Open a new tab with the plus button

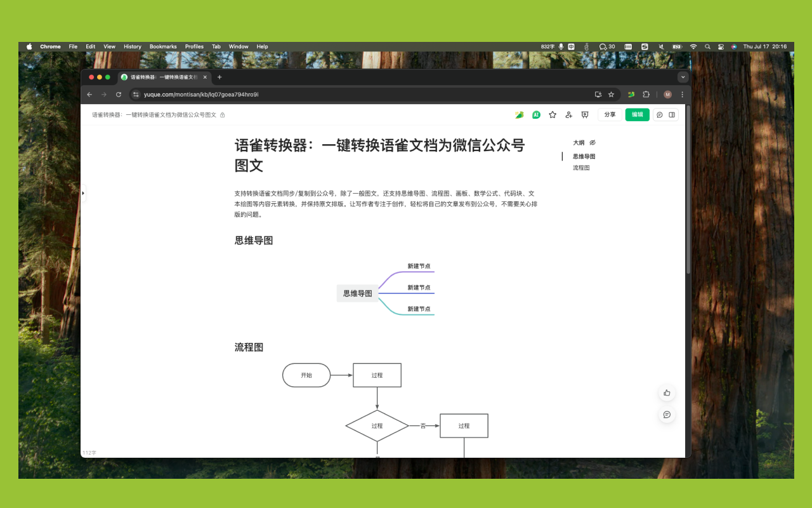point(219,77)
